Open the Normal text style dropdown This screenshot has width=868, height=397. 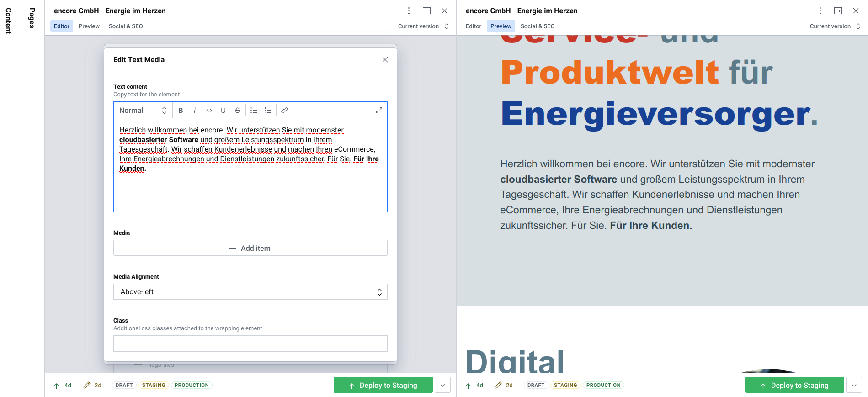pos(143,110)
